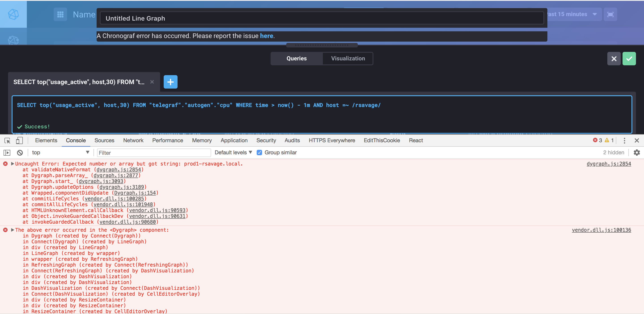This screenshot has height=314, width=644.
Task: Click the green checkmark save button
Action: tap(629, 59)
